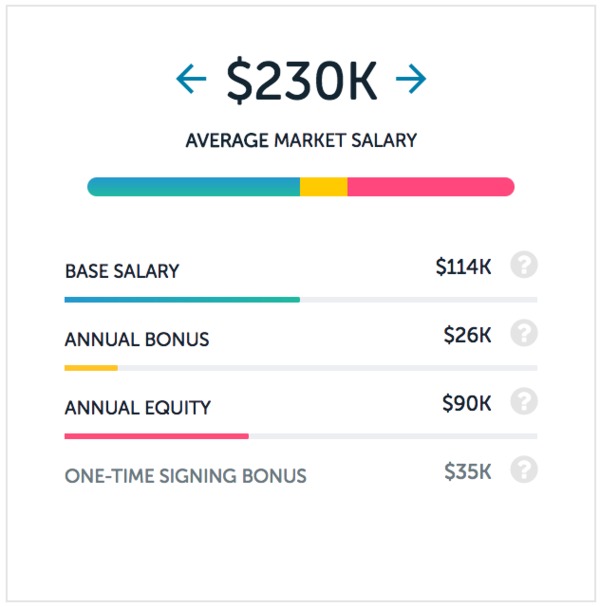Click the $35K signing bonus amount

(468, 472)
